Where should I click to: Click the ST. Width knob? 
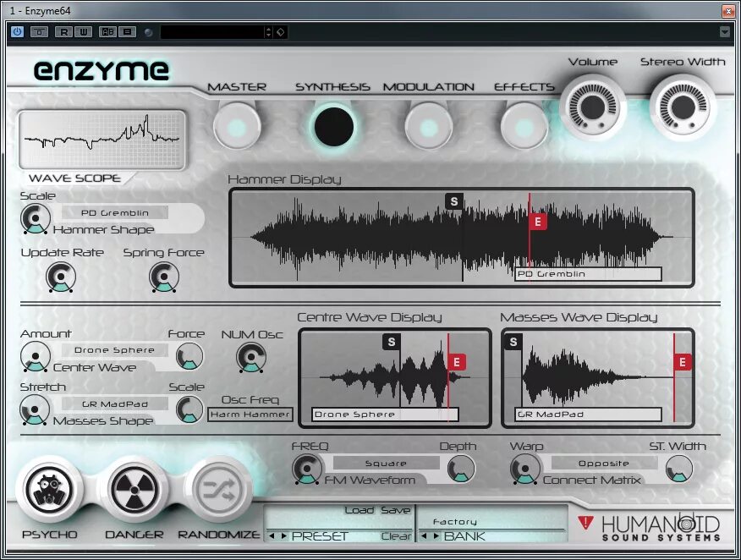(679, 469)
